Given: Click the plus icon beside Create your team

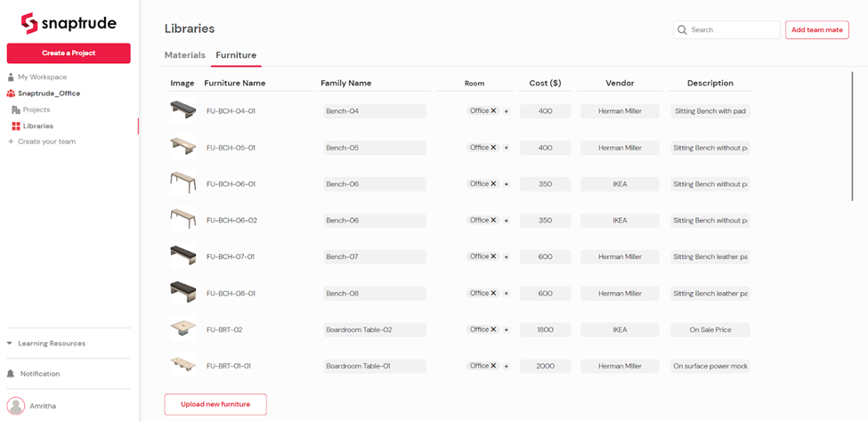Looking at the screenshot, I should pyautogui.click(x=11, y=142).
